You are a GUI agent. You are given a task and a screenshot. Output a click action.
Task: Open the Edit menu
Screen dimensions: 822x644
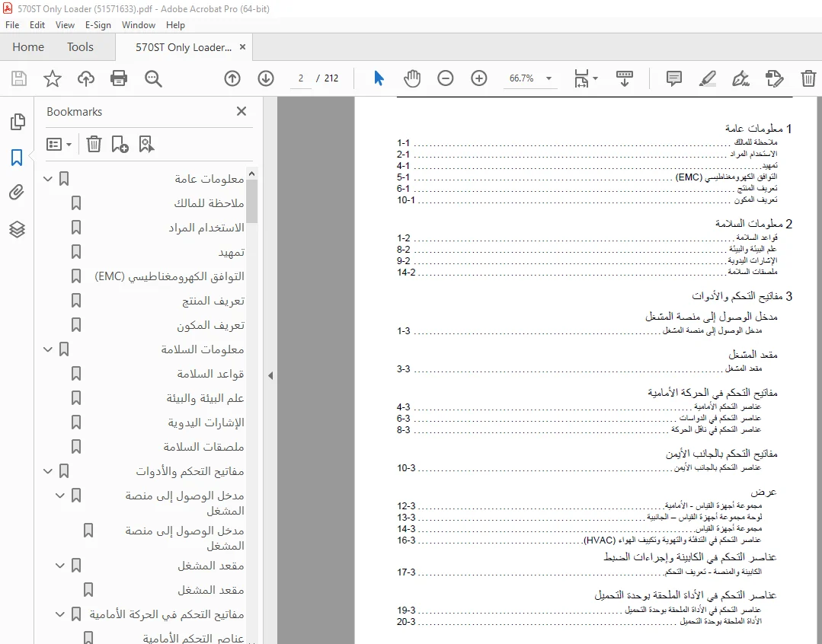point(37,24)
